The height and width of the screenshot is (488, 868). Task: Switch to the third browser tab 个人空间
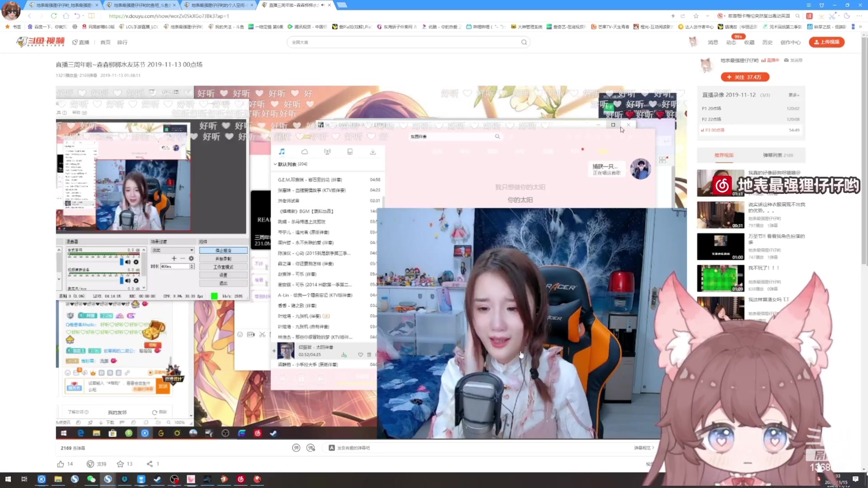219,5
